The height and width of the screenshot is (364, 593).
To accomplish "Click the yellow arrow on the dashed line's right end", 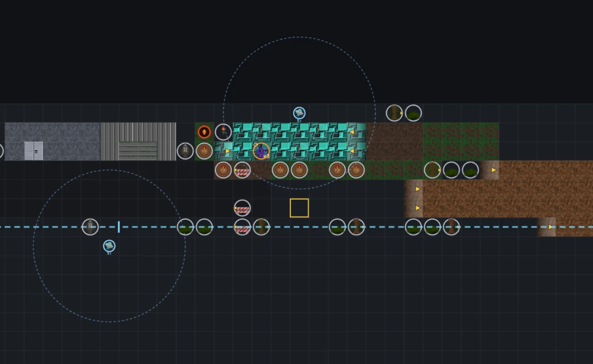I will pos(550,227).
